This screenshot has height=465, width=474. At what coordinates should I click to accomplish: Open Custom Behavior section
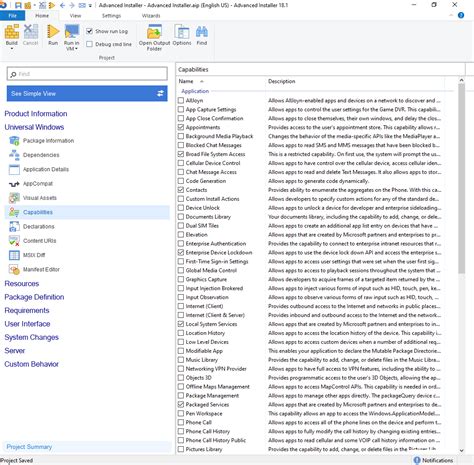(32, 364)
